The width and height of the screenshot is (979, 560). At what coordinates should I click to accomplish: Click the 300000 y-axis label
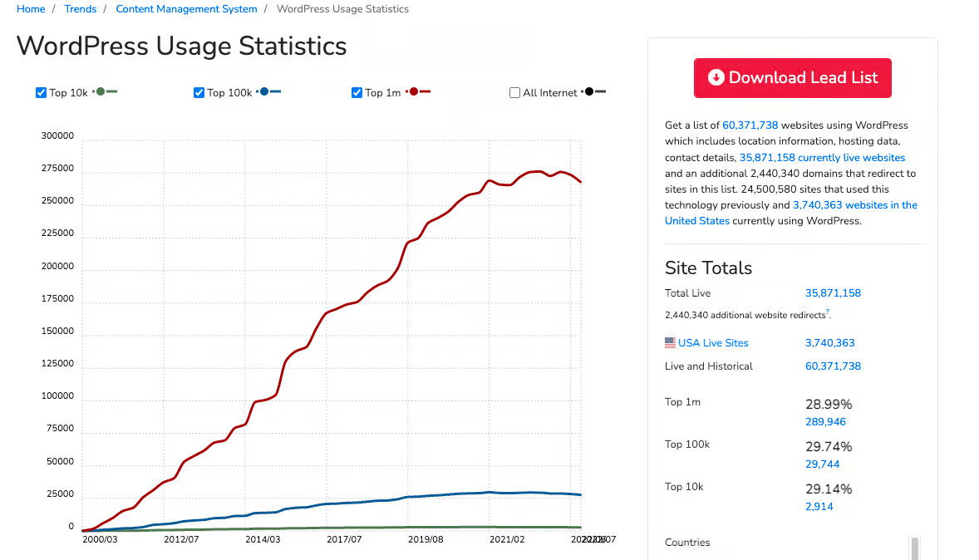click(57, 136)
